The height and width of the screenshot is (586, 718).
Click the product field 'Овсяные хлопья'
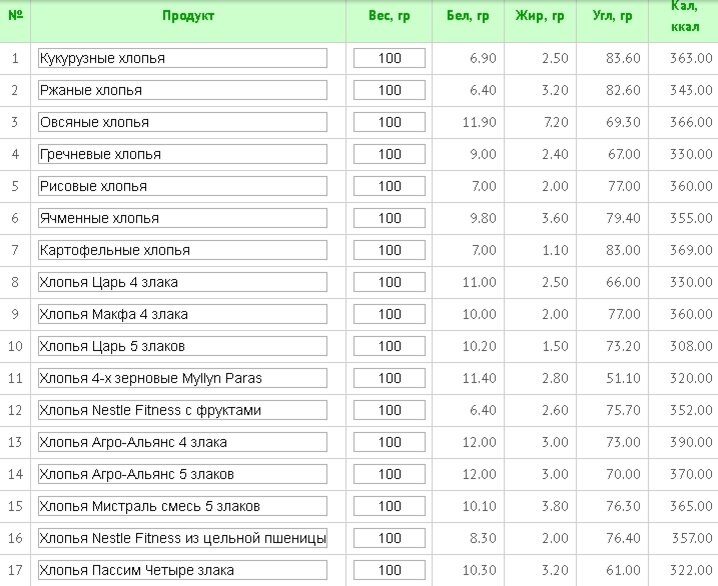click(x=183, y=122)
